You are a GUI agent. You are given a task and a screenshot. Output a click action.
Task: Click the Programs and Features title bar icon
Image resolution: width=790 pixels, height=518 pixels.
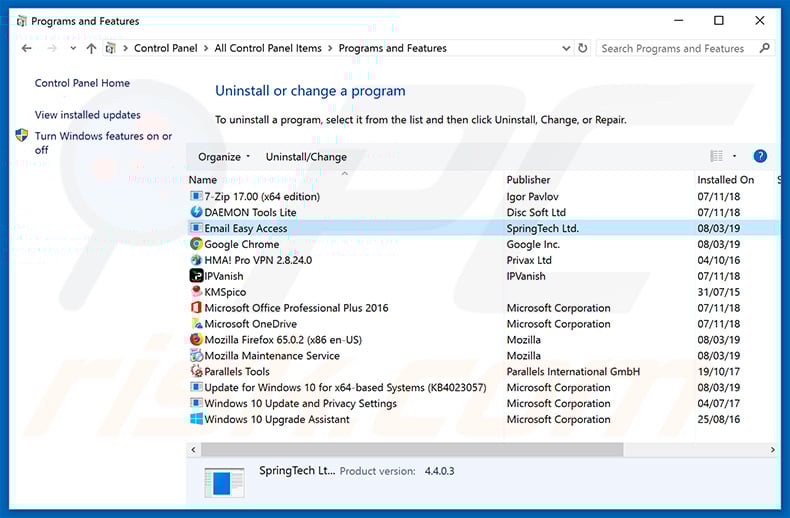point(21,21)
